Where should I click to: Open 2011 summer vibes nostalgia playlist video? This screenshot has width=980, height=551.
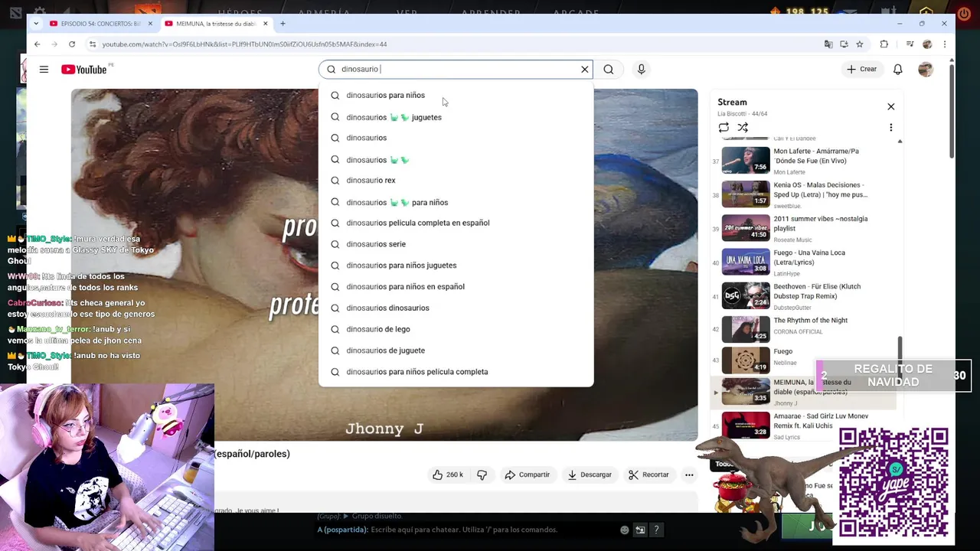coord(802,228)
